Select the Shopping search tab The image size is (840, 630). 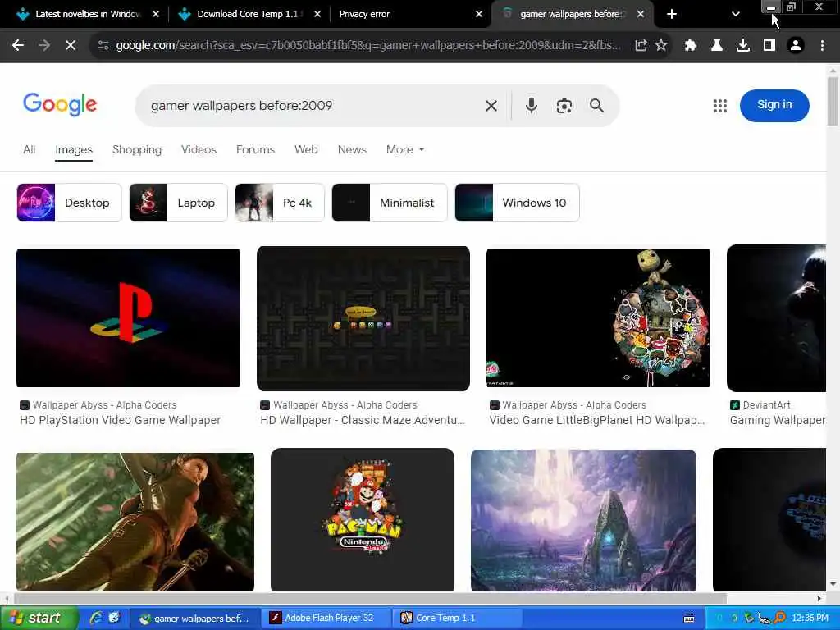pyautogui.click(x=137, y=149)
